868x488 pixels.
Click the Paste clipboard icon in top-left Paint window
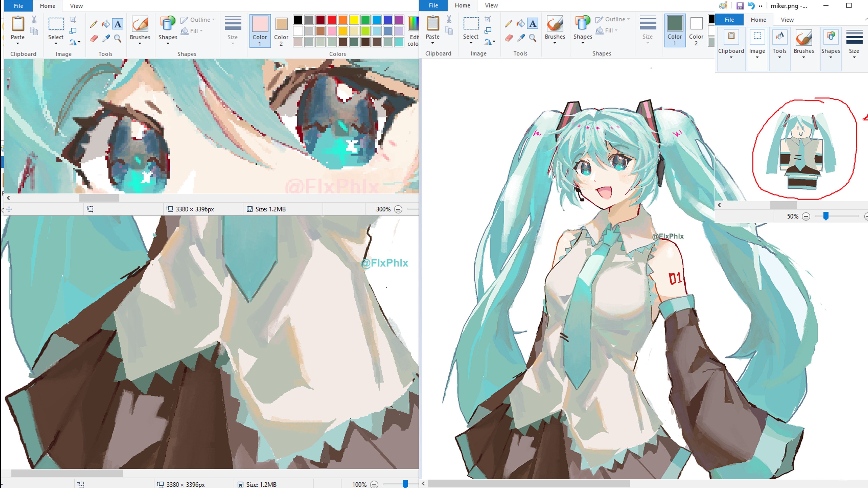tap(18, 24)
